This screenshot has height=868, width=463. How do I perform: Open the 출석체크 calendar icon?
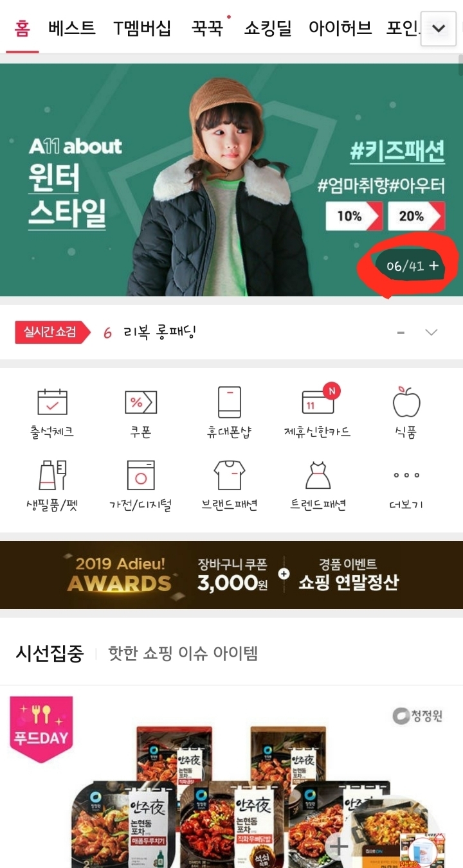[52, 402]
